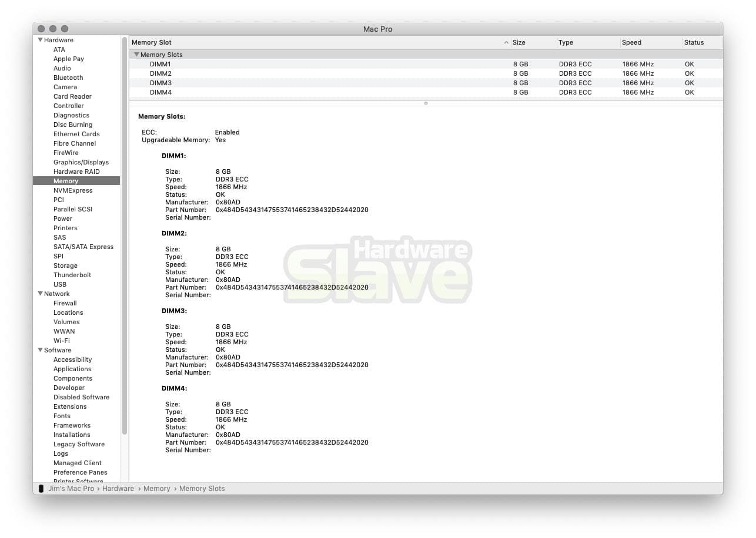Select Card Reader in the sidebar

click(x=72, y=96)
